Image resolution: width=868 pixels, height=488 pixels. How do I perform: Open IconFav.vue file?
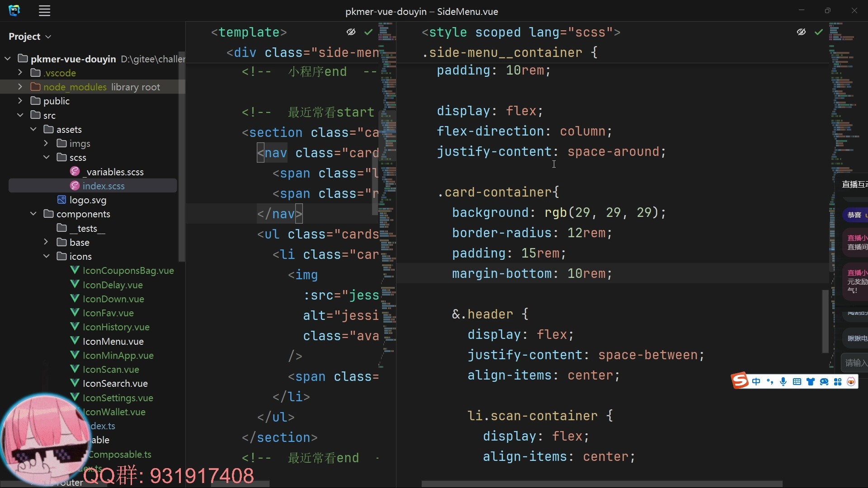click(108, 313)
